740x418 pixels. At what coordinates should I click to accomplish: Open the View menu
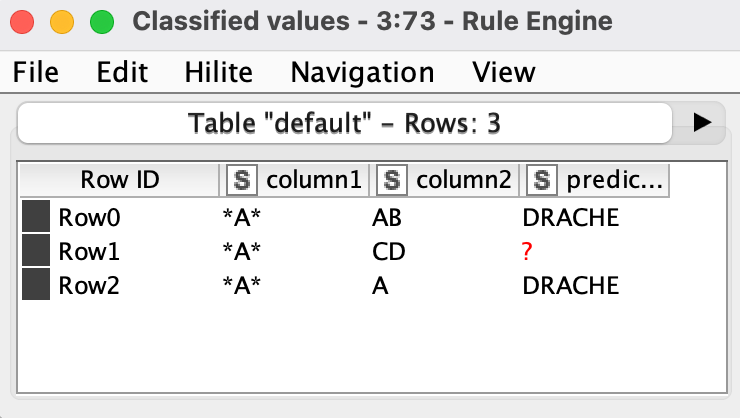click(x=504, y=72)
